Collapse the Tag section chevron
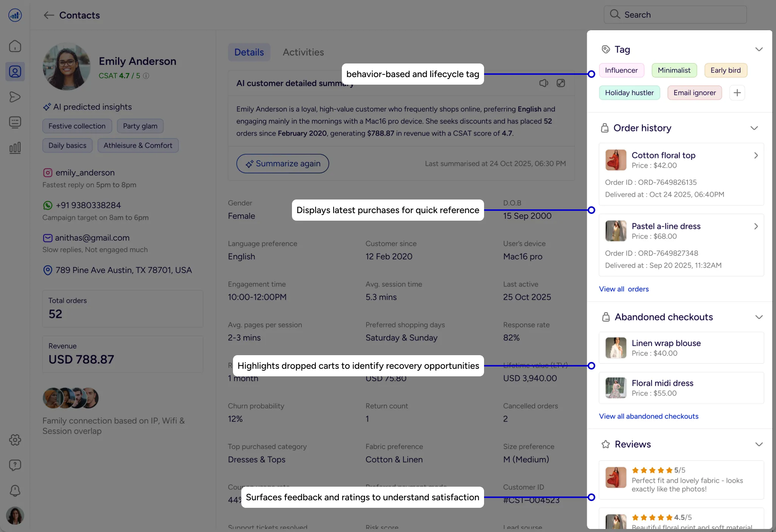The image size is (776, 532). (x=759, y=49)
